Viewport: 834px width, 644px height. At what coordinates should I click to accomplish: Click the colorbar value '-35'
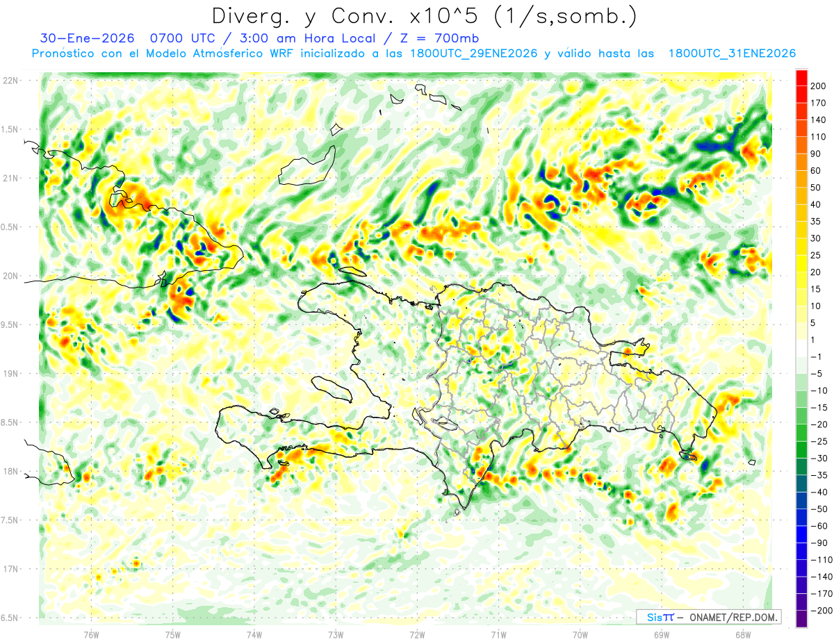(x=819, y=476)
